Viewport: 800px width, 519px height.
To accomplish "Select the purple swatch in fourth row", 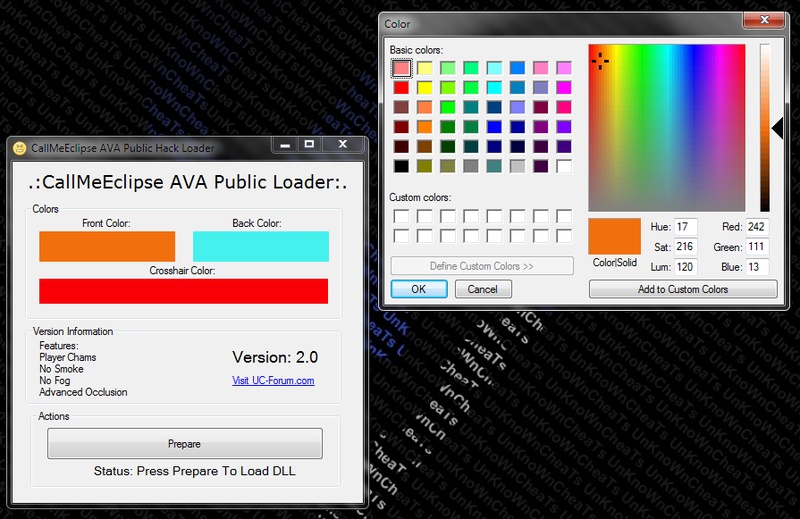I will [541, 127].
